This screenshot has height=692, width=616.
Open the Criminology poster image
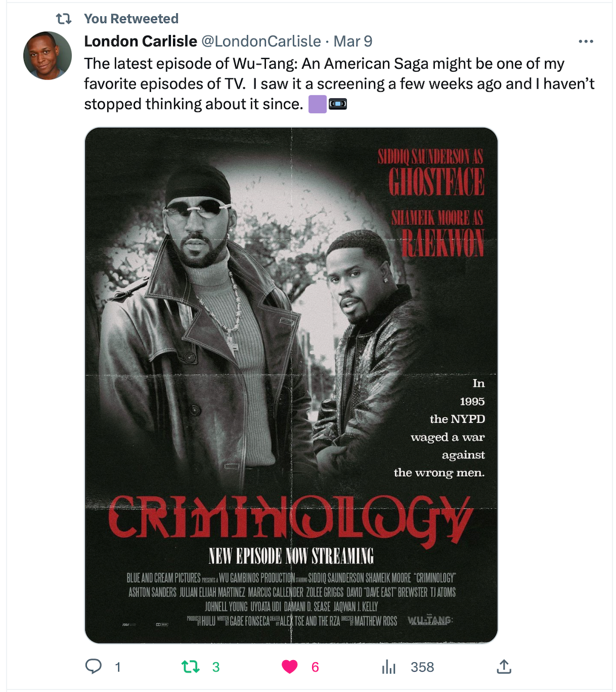(291, 385)
